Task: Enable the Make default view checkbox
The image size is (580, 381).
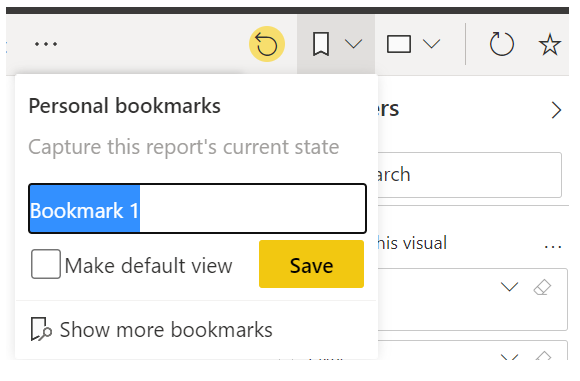Action: click(46, 264)
